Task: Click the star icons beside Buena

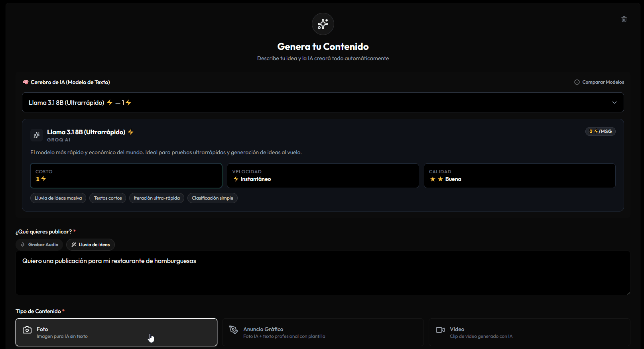Action: (x=436, y=179)
